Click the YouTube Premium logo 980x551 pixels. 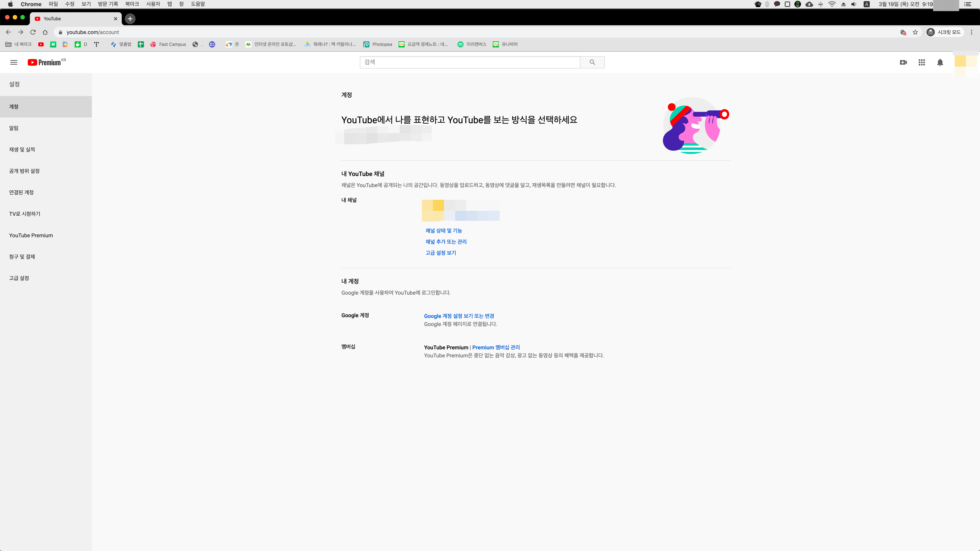pos(46,62)
